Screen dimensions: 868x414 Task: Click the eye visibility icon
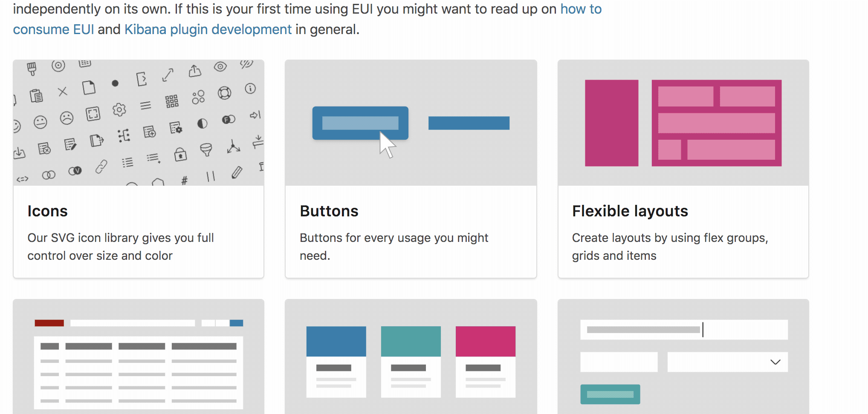pos(220,66)
